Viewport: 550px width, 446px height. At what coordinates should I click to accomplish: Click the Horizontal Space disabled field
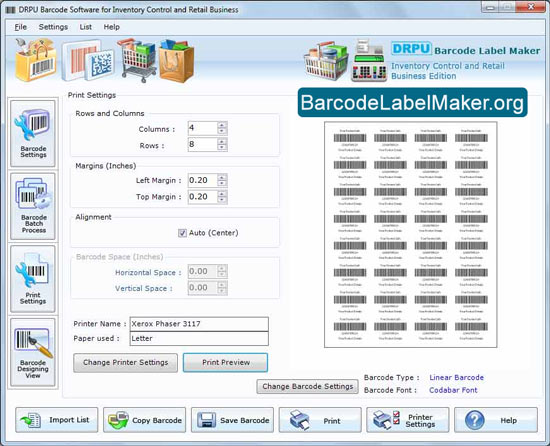(203, 271)
